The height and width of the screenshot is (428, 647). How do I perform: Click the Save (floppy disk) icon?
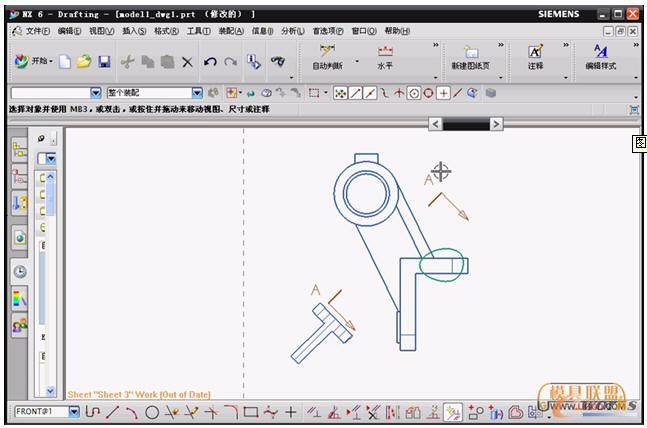point(104,62)
